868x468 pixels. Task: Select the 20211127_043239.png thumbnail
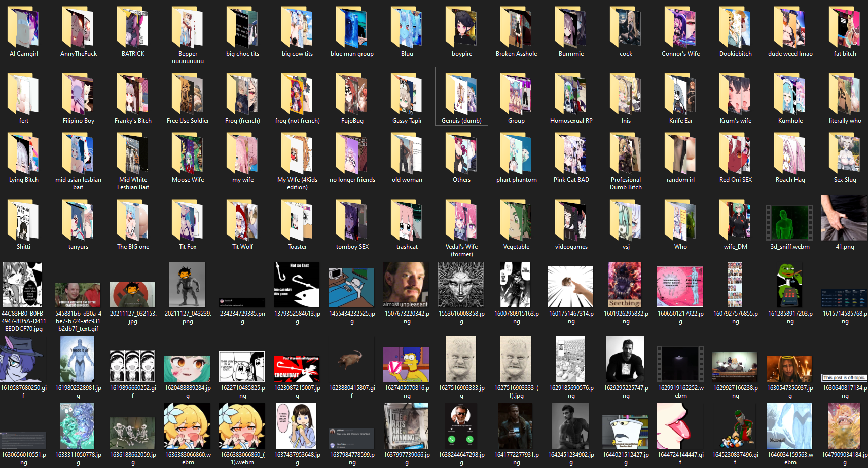tap(187, 285)
